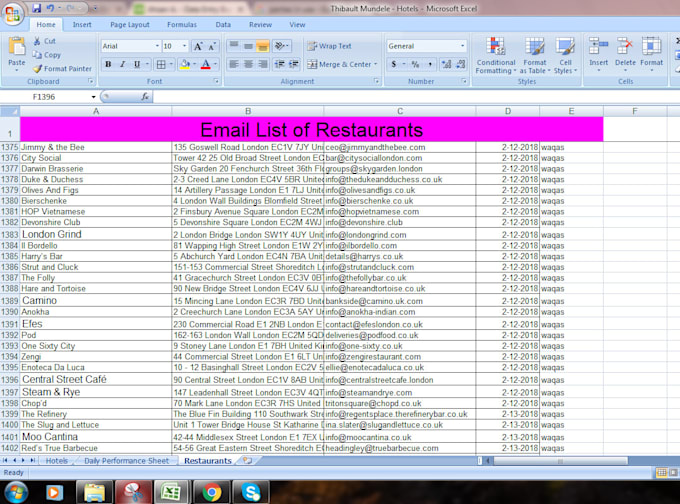Copy the selected cells

(47, 55)
